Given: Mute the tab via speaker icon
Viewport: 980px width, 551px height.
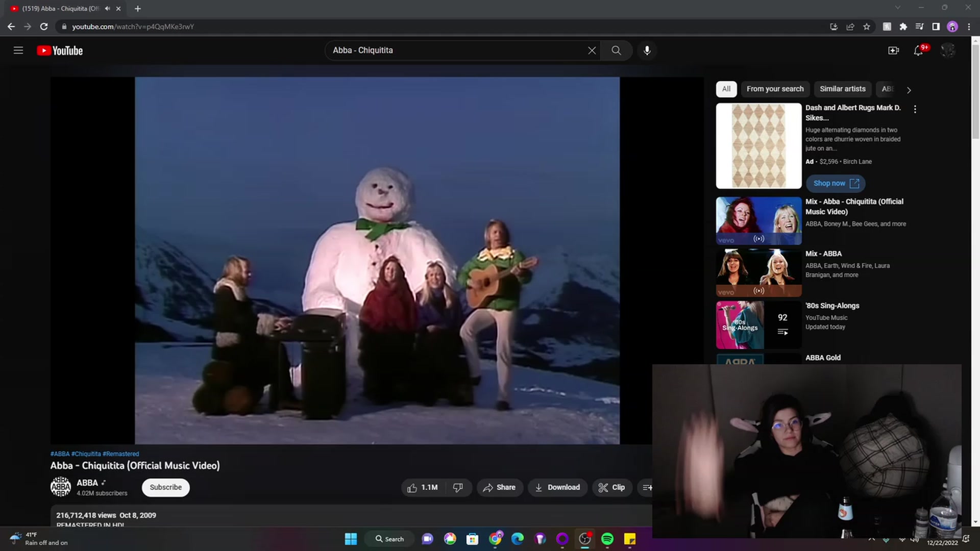Looking at the screenshot, I should 107,8.
